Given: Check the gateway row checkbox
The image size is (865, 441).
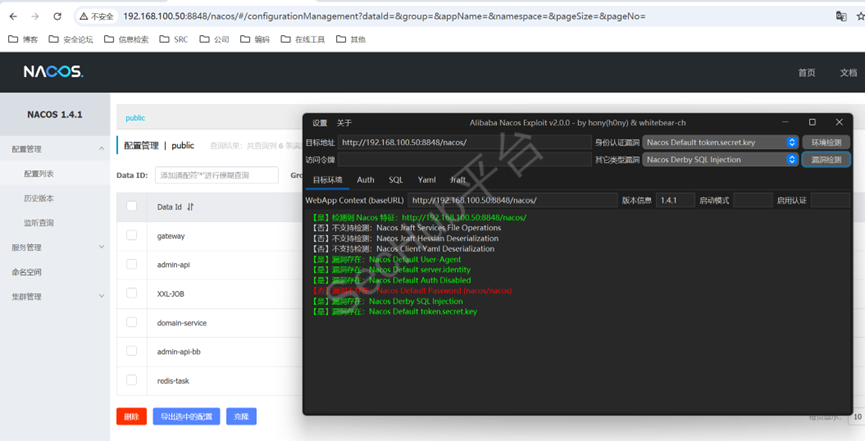Looking at the screenshot, I should pyautogui.click(x=131, y=235).
